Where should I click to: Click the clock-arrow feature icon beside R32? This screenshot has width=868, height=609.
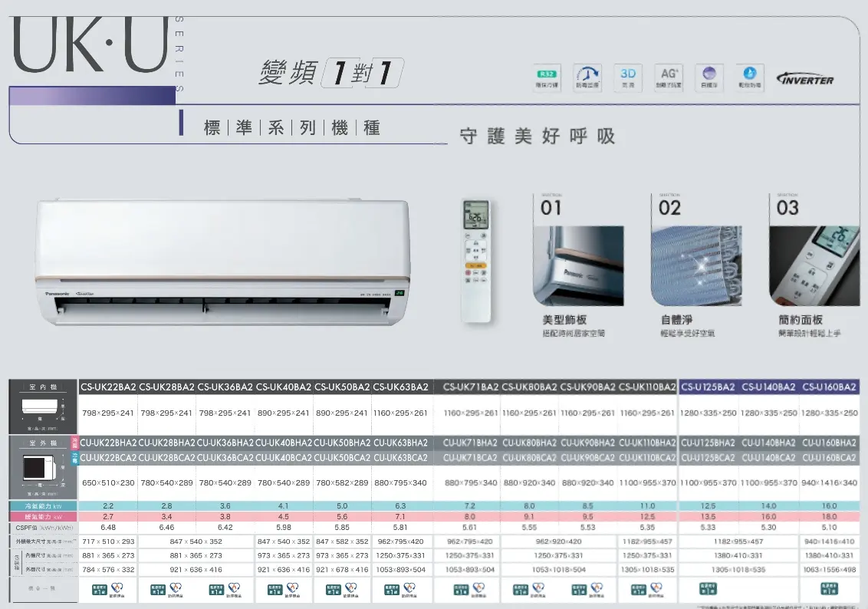tap(587, 76)
